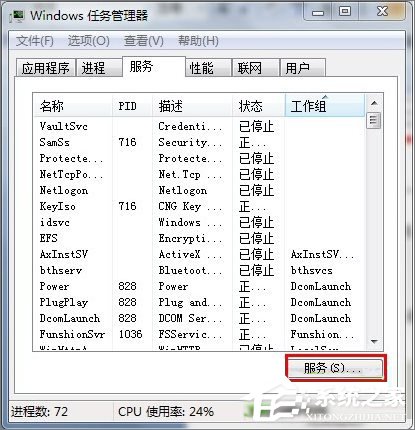Select the bthserv service row

(199, 270)
